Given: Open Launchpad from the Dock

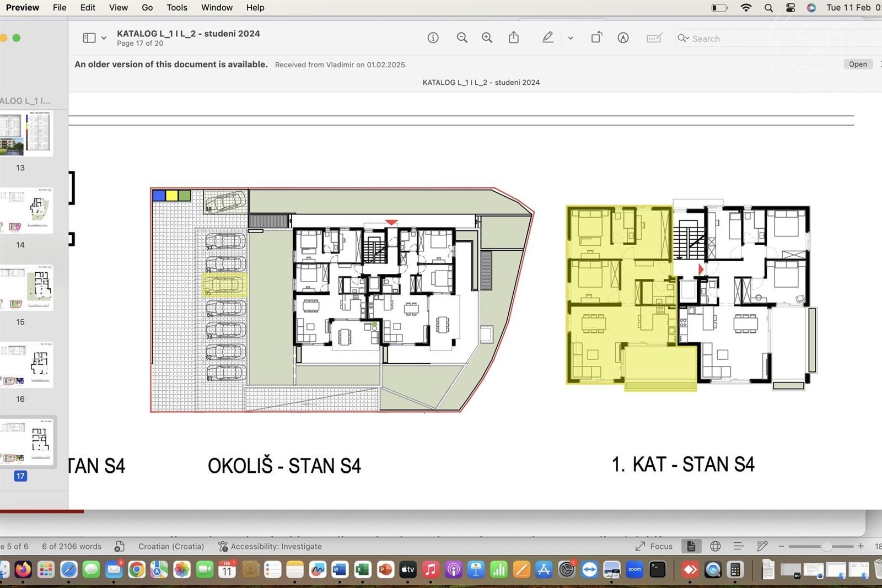Looking at the screenshot, I should tap(46, 569).
